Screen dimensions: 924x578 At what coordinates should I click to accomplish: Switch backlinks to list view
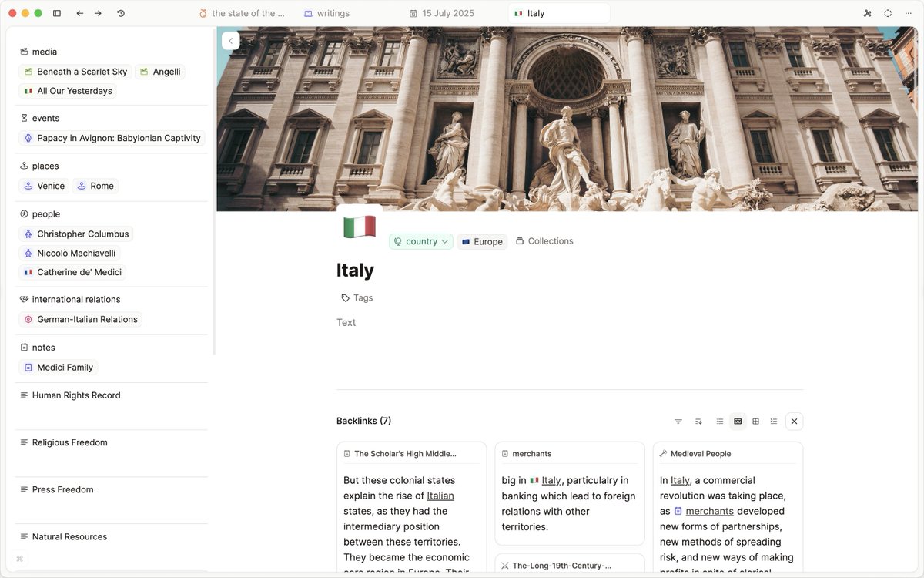tap(720, 422)
